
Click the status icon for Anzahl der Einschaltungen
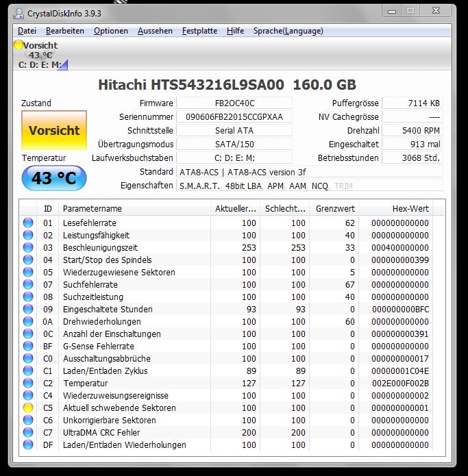28,334
